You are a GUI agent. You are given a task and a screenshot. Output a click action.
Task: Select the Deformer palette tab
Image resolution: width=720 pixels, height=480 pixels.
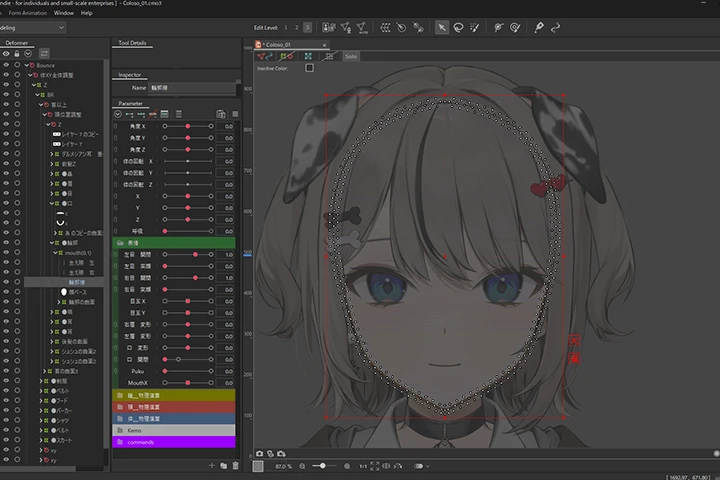coord(17,43)
